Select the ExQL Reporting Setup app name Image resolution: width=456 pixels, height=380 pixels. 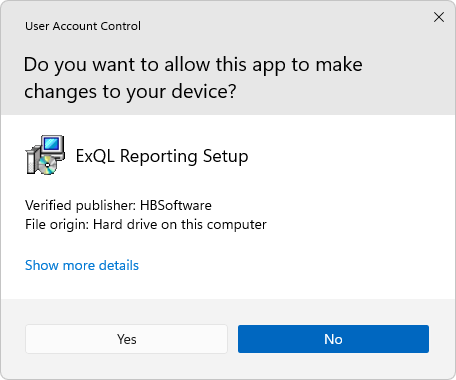tap(162, 156)
